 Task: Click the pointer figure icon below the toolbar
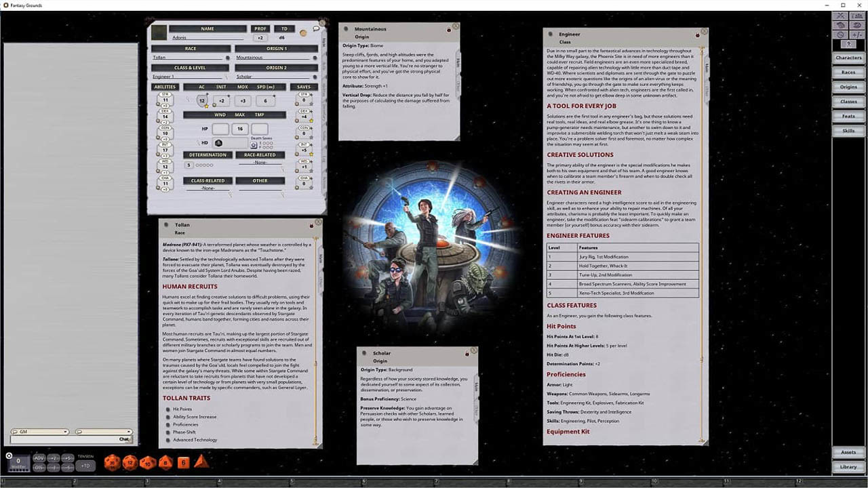coord(849,43)
